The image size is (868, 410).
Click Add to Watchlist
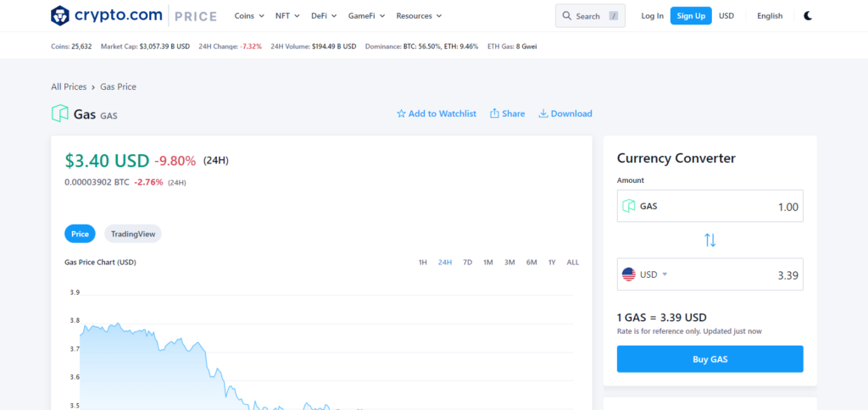[x=437, y=114]
